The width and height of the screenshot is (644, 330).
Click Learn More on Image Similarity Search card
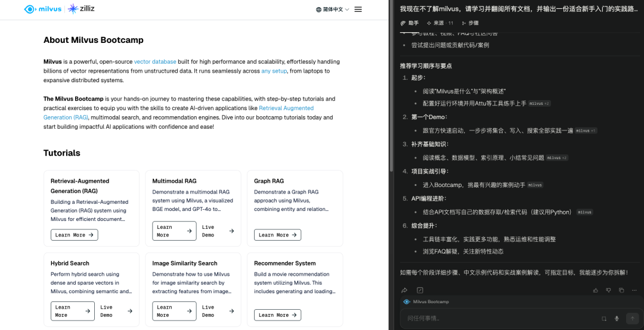(x=174, y=311)
